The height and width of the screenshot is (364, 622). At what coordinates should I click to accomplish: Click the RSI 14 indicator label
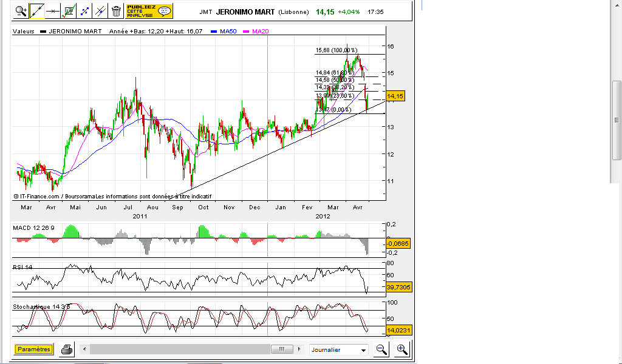tap(22, 268)
